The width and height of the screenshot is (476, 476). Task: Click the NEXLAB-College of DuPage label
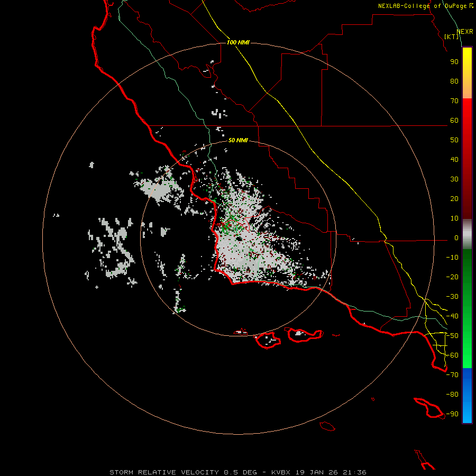point(423,6)
